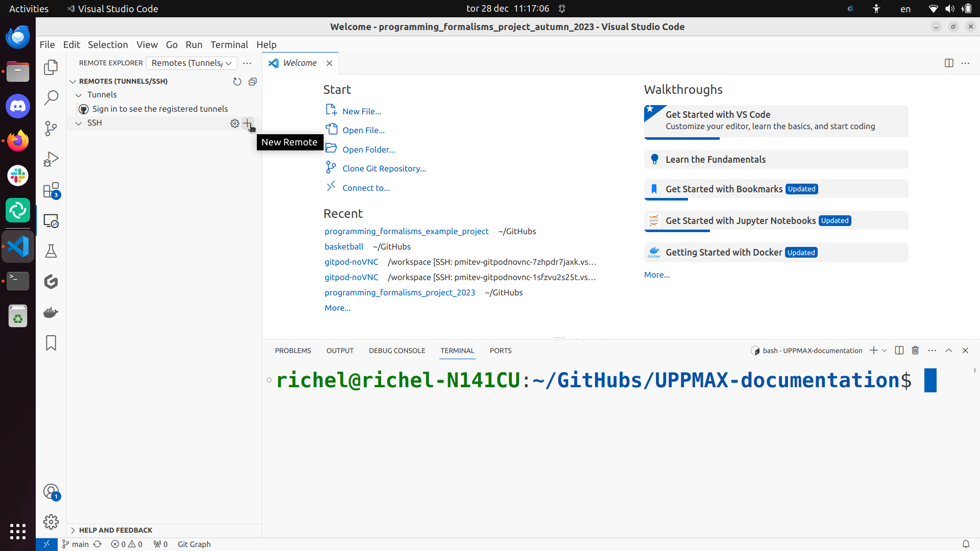This screenshot has width=980, height=551.
Task: Expand the Help and Feedback section
Action: coord(116,530)
